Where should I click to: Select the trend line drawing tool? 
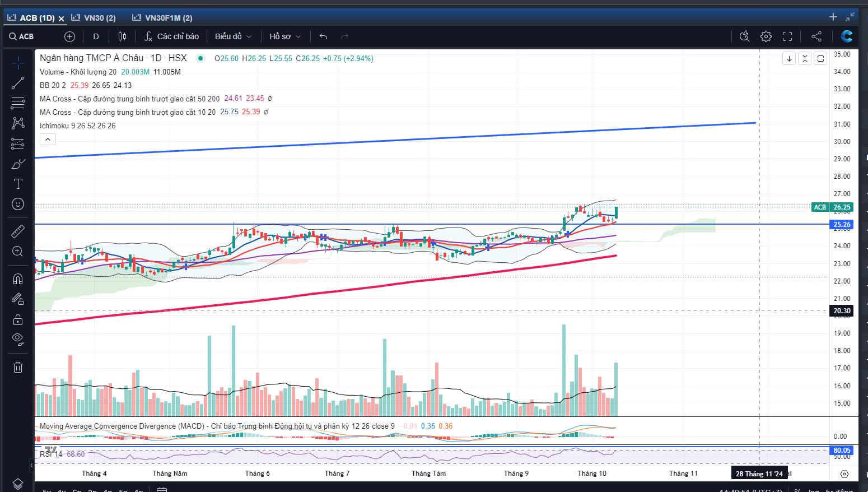18,83
